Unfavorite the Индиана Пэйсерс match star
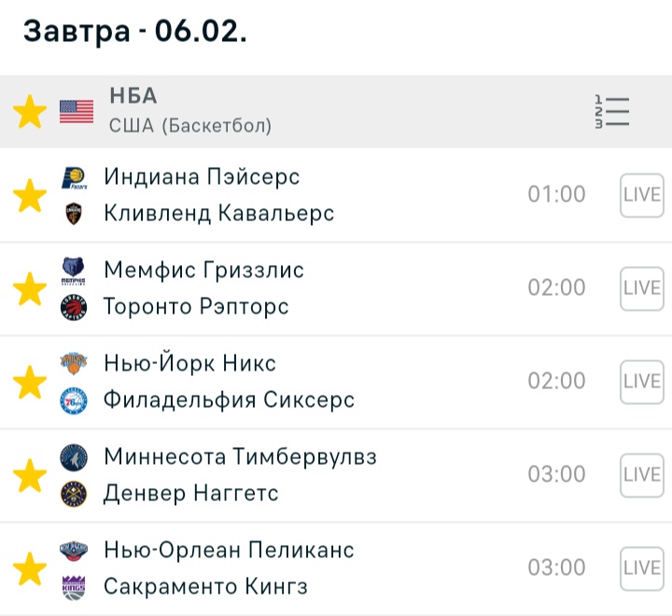The width and height of the screenshot is (672, 616). point(30,196)
